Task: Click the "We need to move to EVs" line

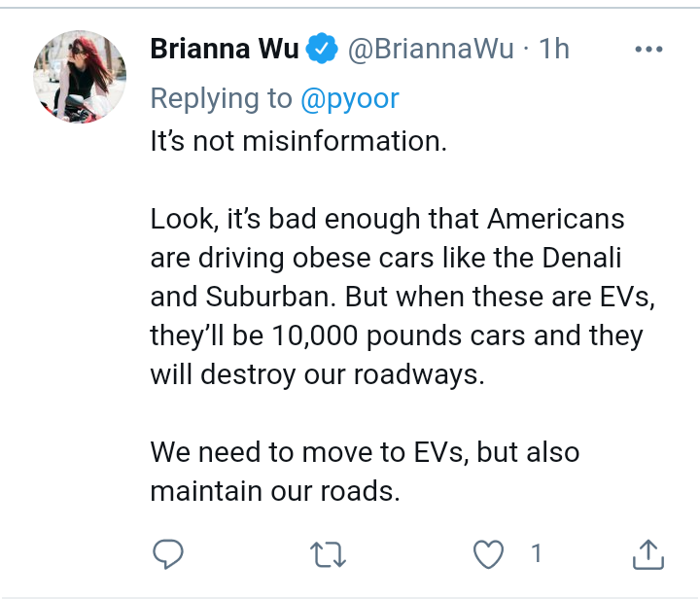Action: 366,452
